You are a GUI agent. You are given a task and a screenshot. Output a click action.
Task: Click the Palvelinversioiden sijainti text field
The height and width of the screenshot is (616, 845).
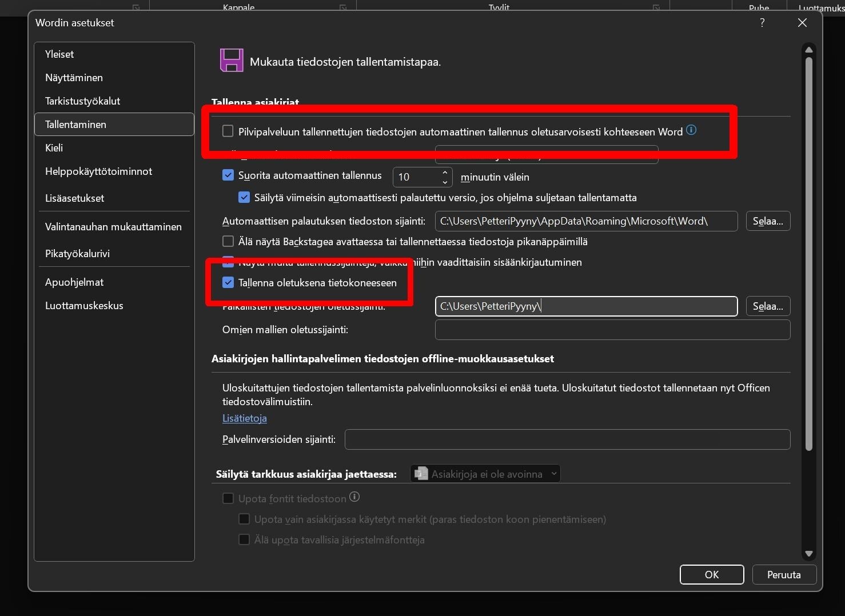point(567,439)
